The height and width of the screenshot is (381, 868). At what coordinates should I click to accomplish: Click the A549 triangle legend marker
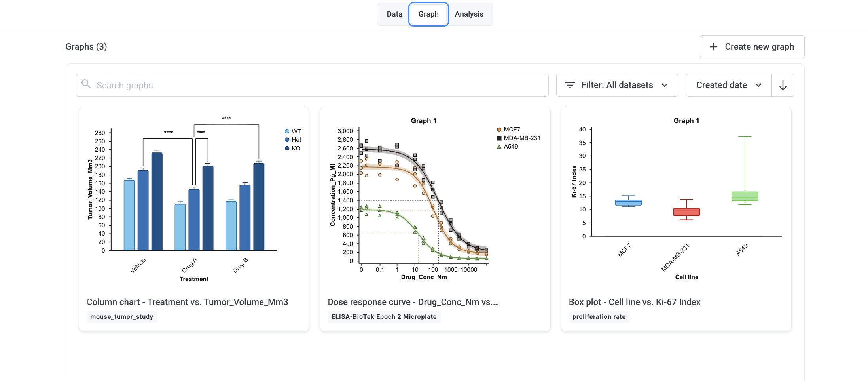[499, 147]
